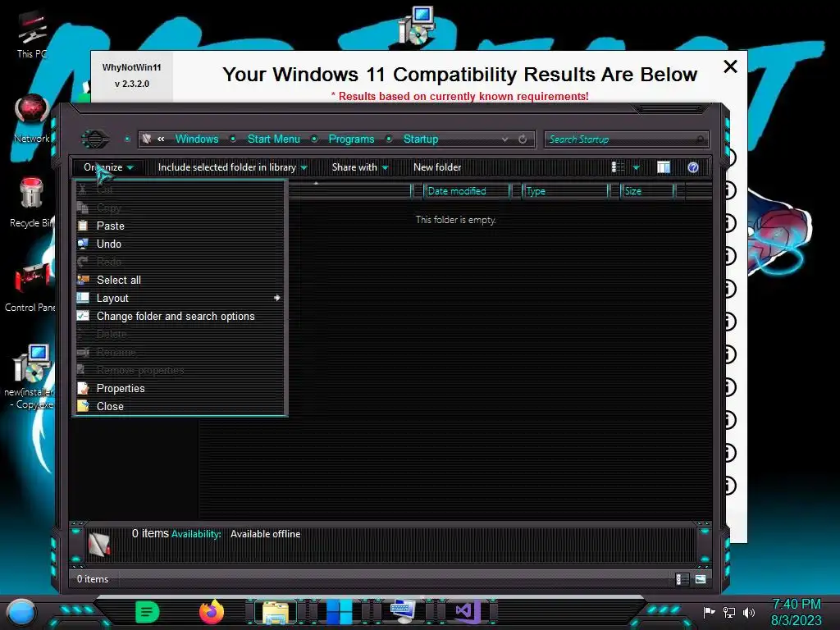The image size is (840, 630).
Task: Open the Network desktop icon
Action: click(31, 119)
